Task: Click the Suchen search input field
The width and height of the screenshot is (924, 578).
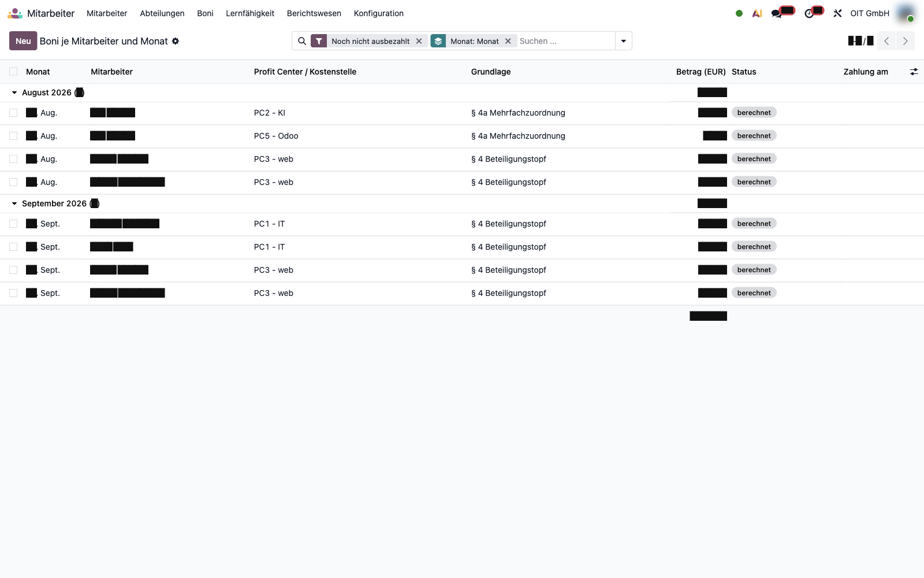Action: click(x=566, y=41)
